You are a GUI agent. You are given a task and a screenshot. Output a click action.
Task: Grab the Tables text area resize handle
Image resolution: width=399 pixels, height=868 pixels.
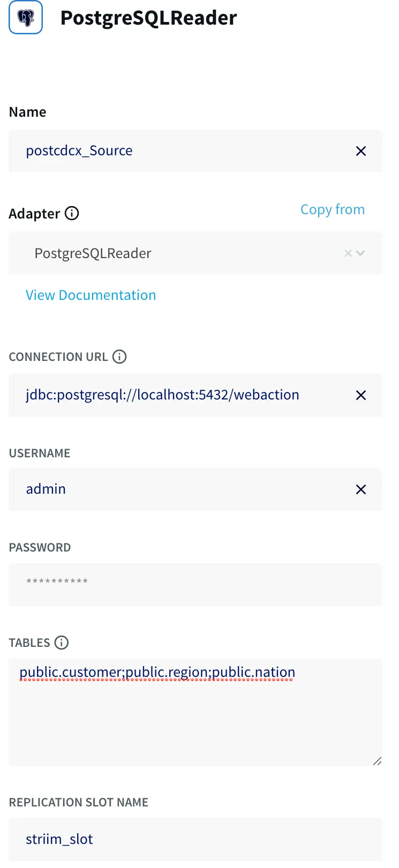378,761
